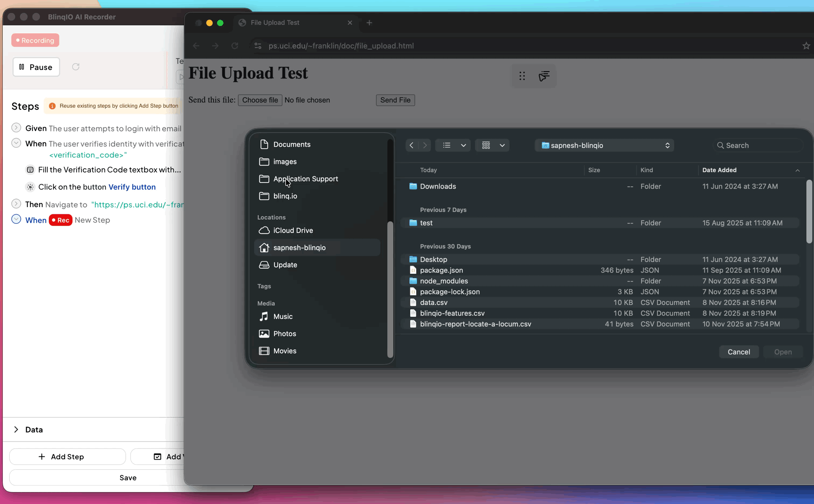This screenshot has height=504, width=814.
Task: Click site info icon in address bar
Action: click(x=258, y=46)
